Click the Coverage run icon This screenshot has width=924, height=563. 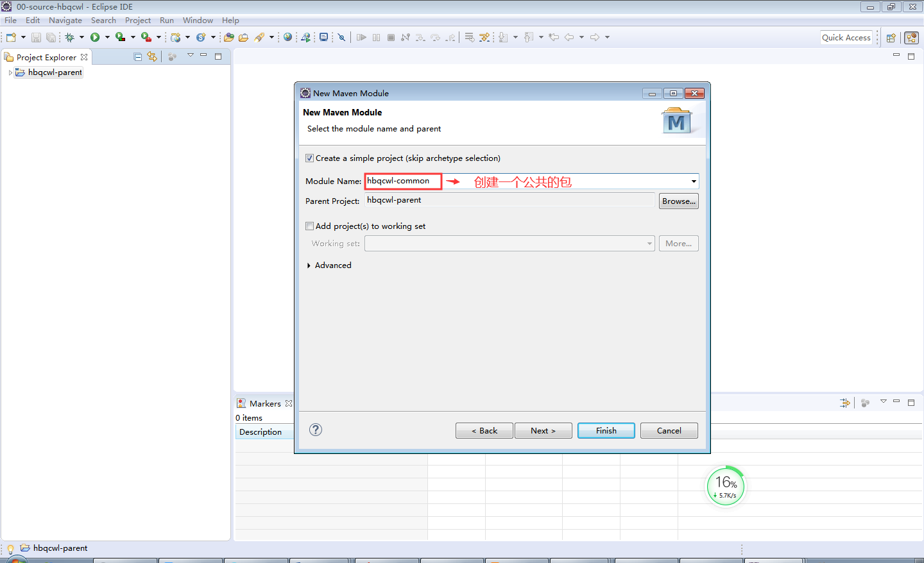120,37
